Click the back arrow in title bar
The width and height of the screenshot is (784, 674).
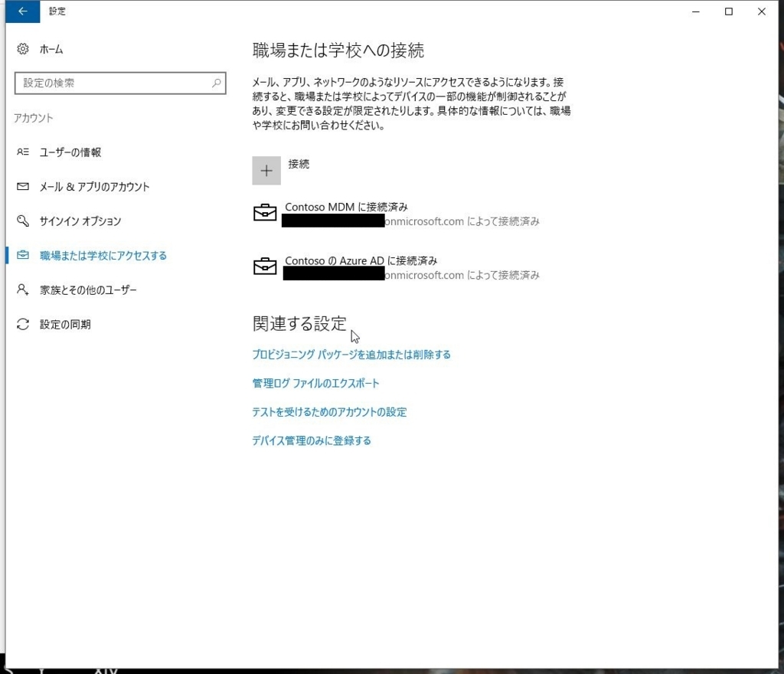tap(22, 11)
